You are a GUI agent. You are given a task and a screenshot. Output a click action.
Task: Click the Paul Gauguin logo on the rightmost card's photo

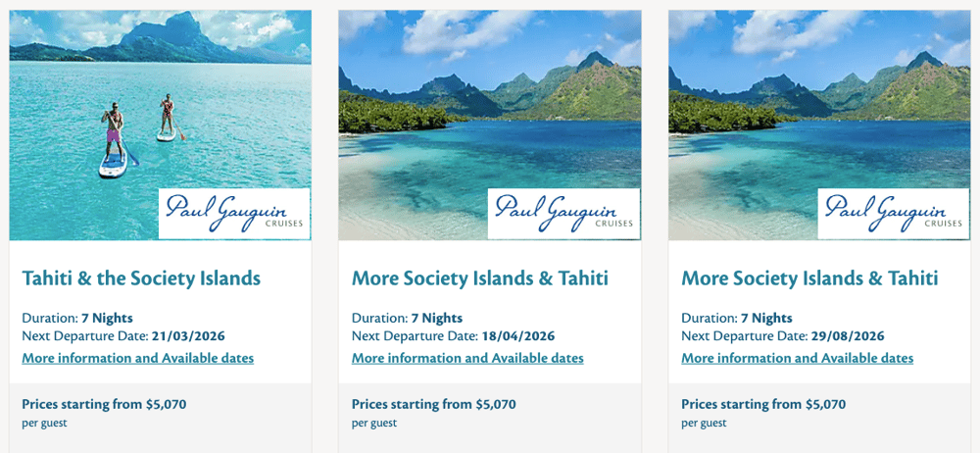[894, 214]
